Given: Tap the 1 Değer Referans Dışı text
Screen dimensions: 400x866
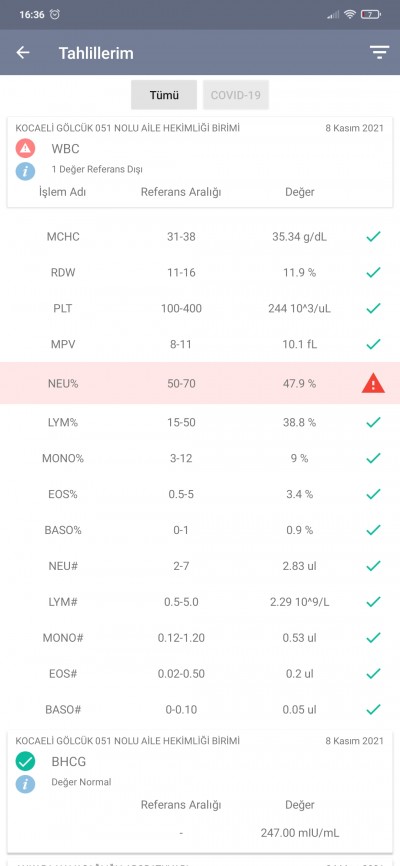Looking at the screenshot, I should [97, 170].
